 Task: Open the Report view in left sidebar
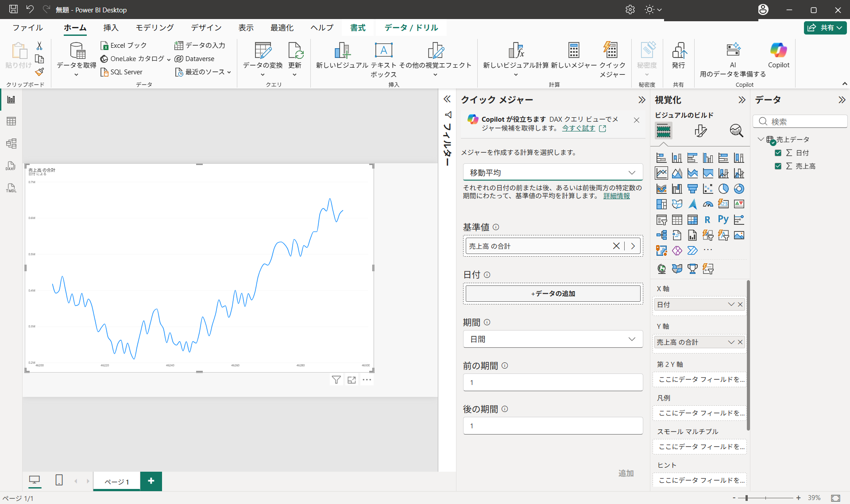11,100
